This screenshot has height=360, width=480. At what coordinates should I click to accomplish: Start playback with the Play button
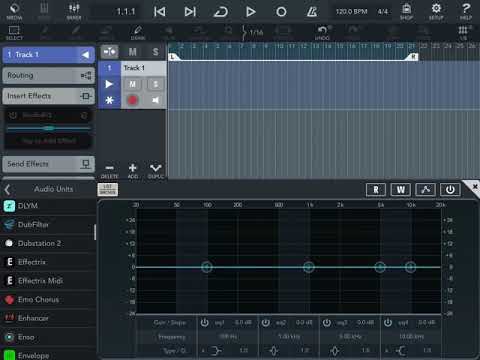click(x=251, y=12)
